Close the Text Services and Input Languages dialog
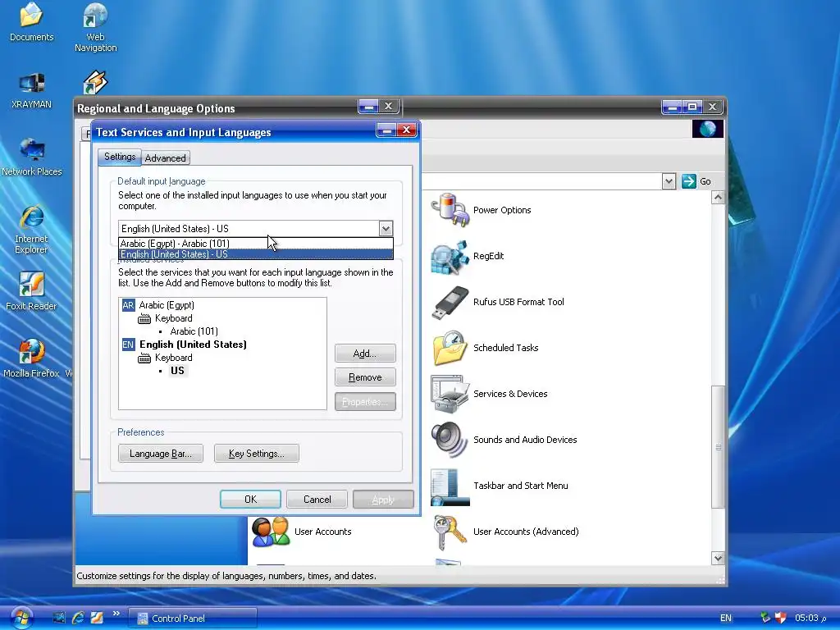This screenshot has height=630, width=840. [x=407, y=130]
